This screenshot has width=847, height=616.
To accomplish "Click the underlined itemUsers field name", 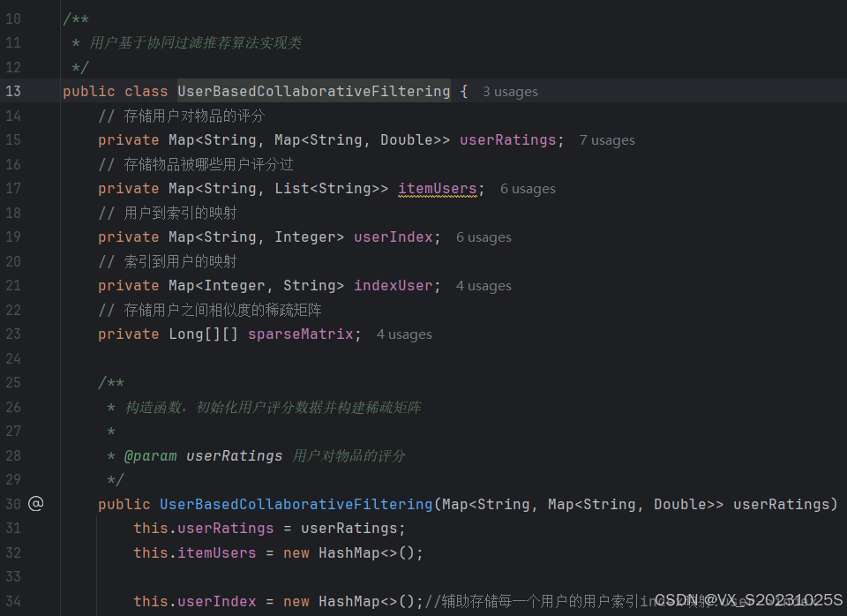I will (x=438, y=189).
